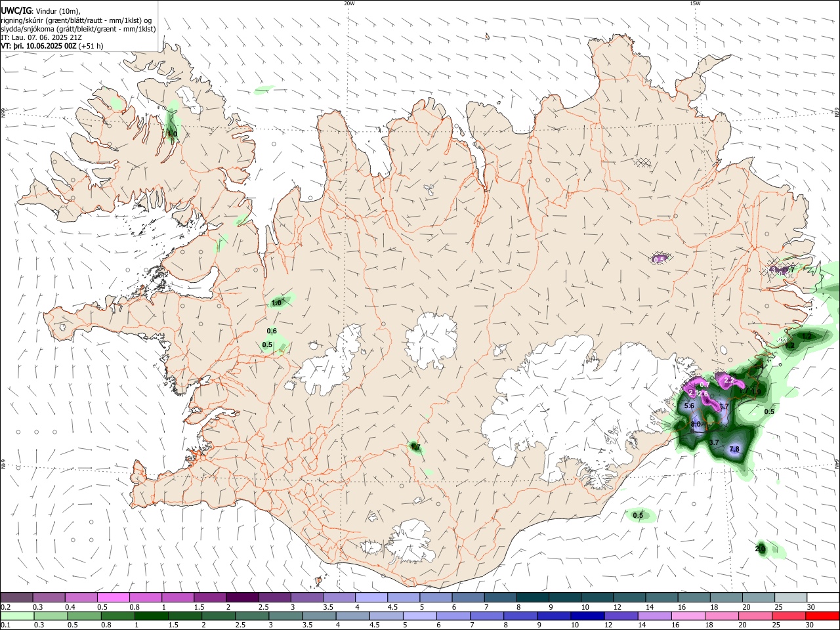The height and width of the screenshot is (630, 840).
Task: Click the '7.8' precipitation value off the southeast coast
Action: point(734,450)
